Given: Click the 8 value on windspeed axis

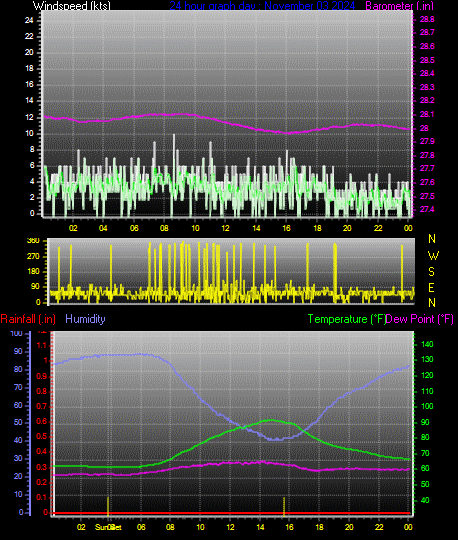Looking at the screenshot, I should pyautogui.click(x=32, y=149).
